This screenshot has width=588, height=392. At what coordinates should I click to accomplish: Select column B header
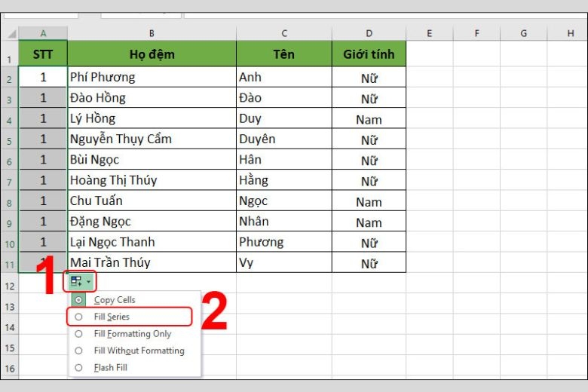click(x=152, y=33)
